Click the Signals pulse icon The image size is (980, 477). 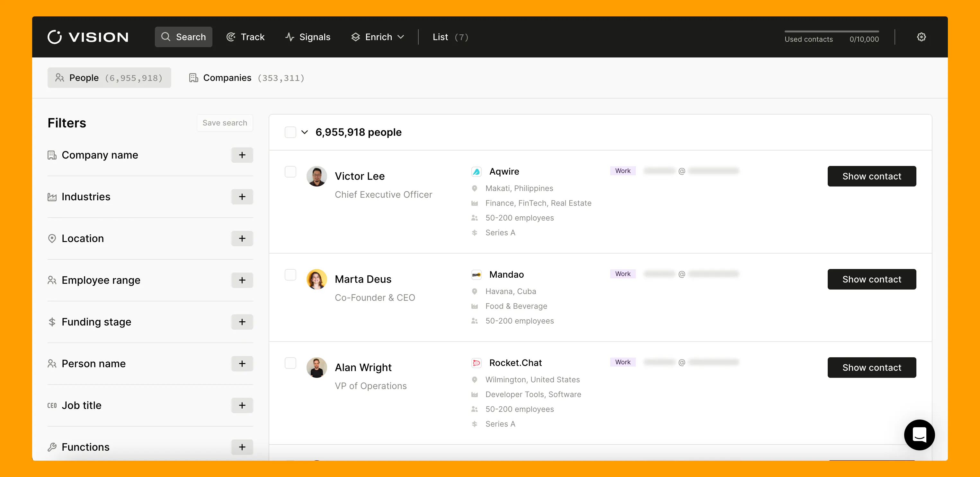click(290, 37)
